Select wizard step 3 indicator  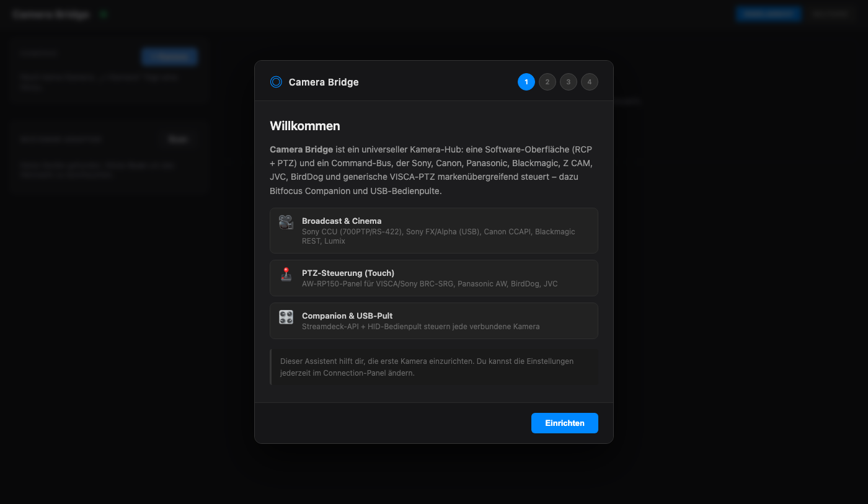[569, 82]
